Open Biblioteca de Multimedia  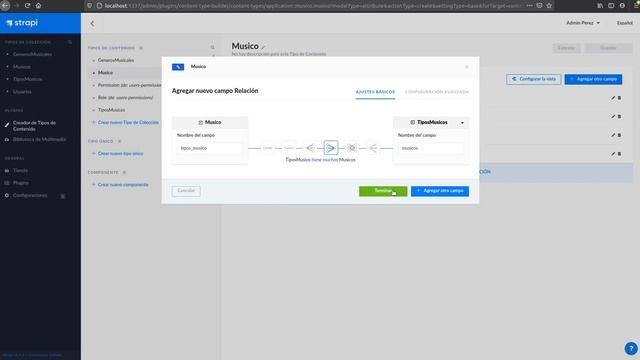coord(39,140)
